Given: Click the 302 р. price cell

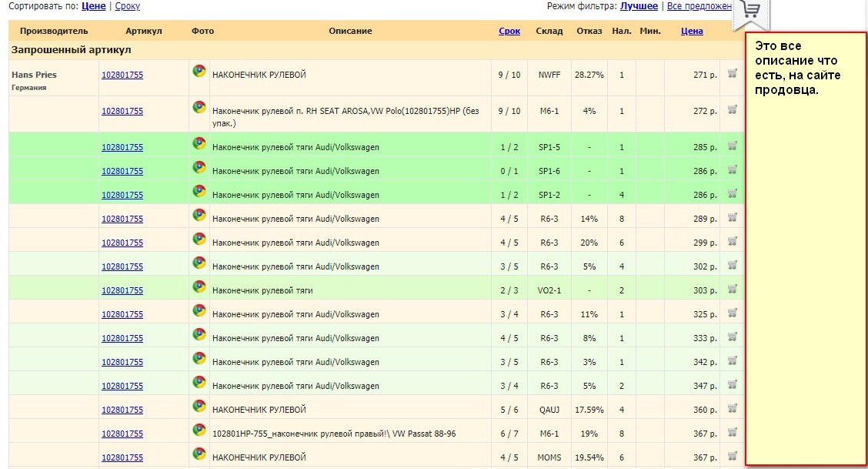Looking at the screenshot, I should point(705,266).
